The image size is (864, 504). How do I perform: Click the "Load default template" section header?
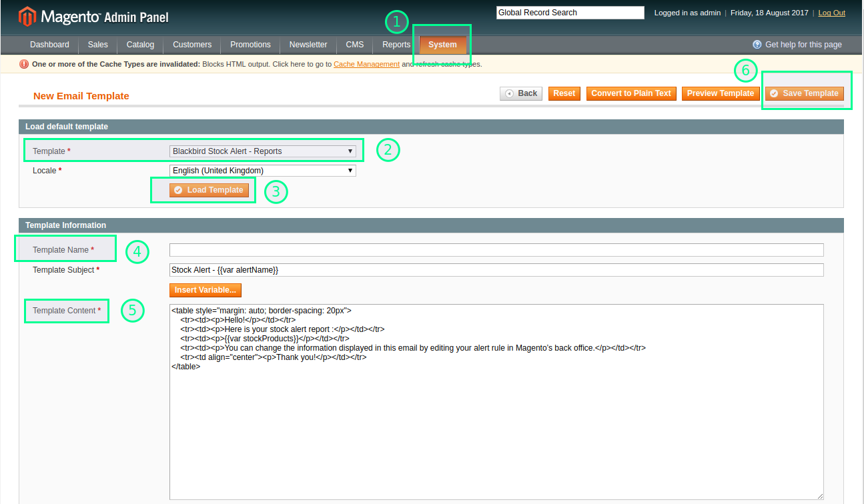[x=432, y=127]
